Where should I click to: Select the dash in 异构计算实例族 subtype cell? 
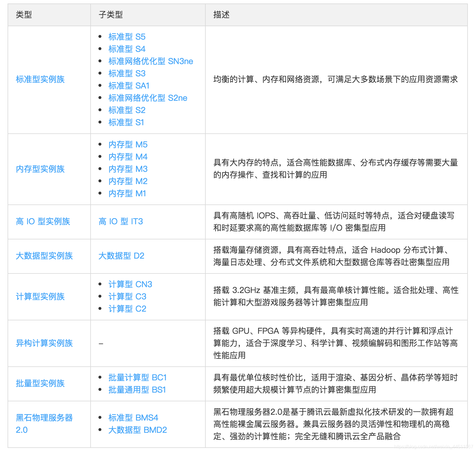(x=101, y=344)
